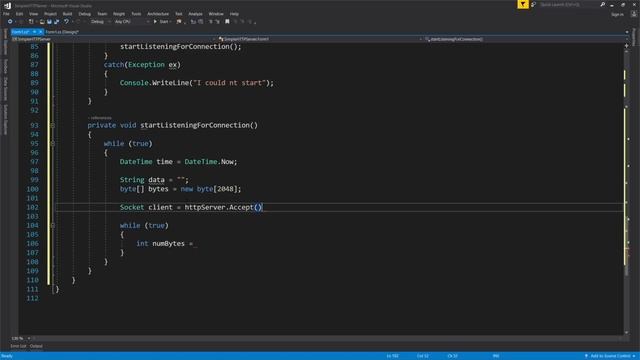Open the Analyze menu

(x=195, y=14)
